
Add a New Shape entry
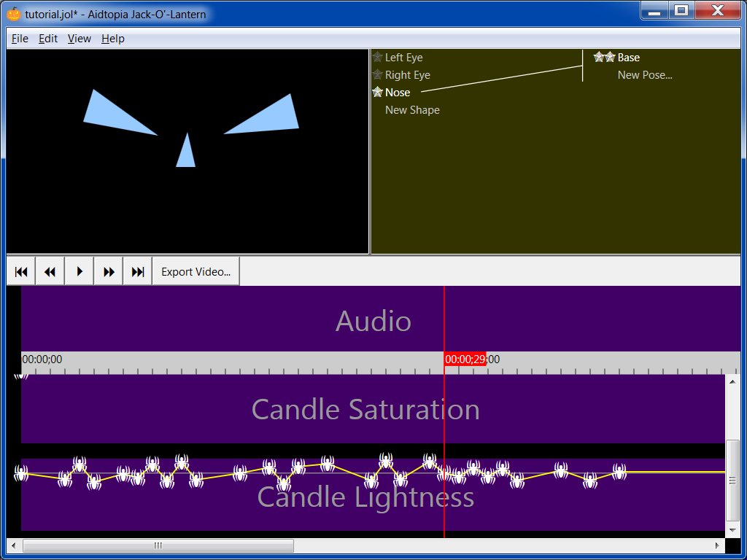pos(412,110)
